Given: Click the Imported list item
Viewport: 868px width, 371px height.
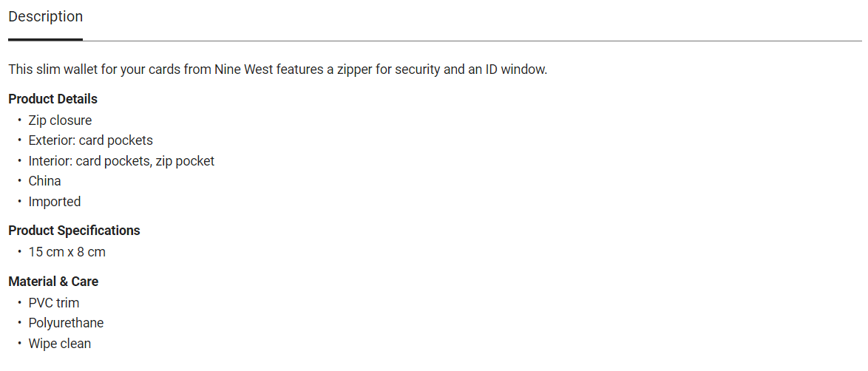Looking at the screenshot, I should [x=55, y=202].
